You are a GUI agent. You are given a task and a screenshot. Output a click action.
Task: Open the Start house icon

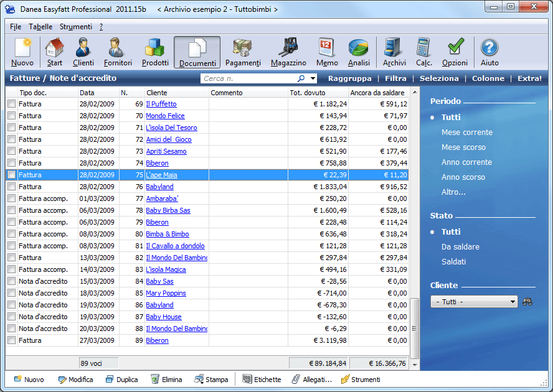click(x=55, y=52)
